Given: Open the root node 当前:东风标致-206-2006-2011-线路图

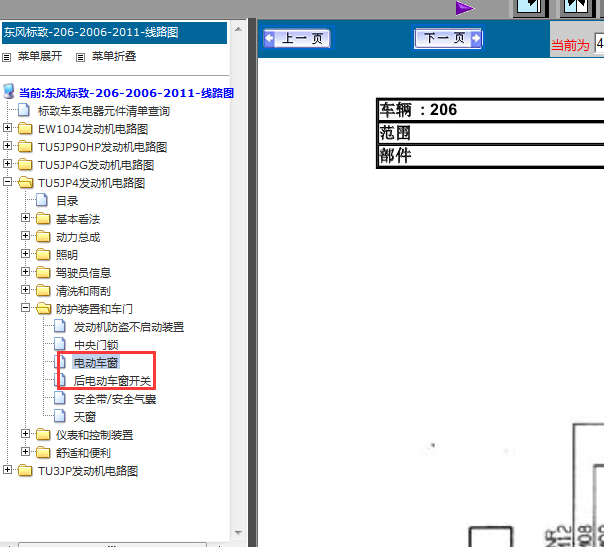Looking at the screenshot, I should 126,93.
